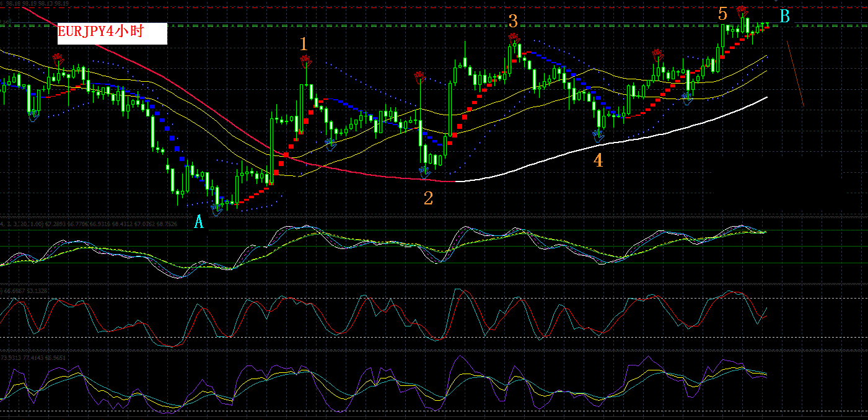Select the cyan label A

[198, 222]
